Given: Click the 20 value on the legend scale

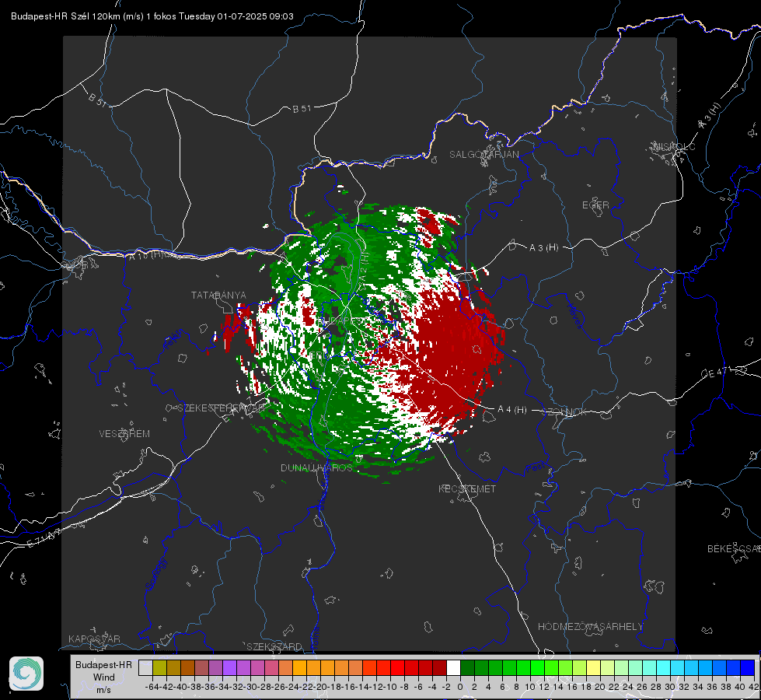Looking at the screenshot, I should [600, 687].
